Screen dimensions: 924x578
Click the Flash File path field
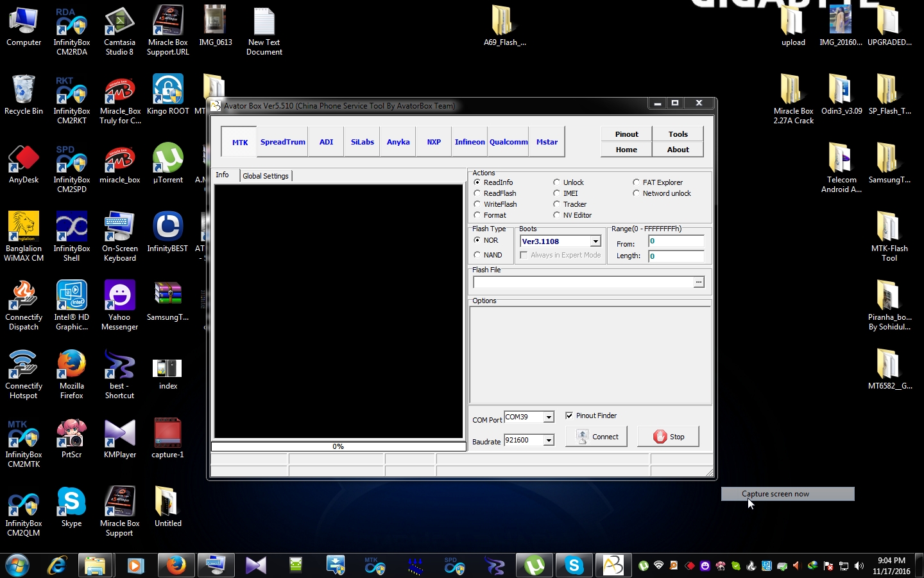click(583, 282)
